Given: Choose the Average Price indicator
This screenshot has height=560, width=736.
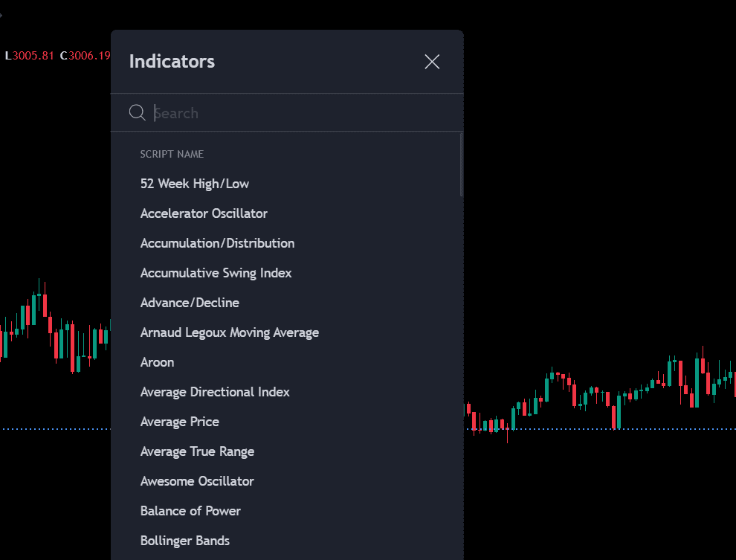Looking at the screenshot, I should click(x=179, y=422).
